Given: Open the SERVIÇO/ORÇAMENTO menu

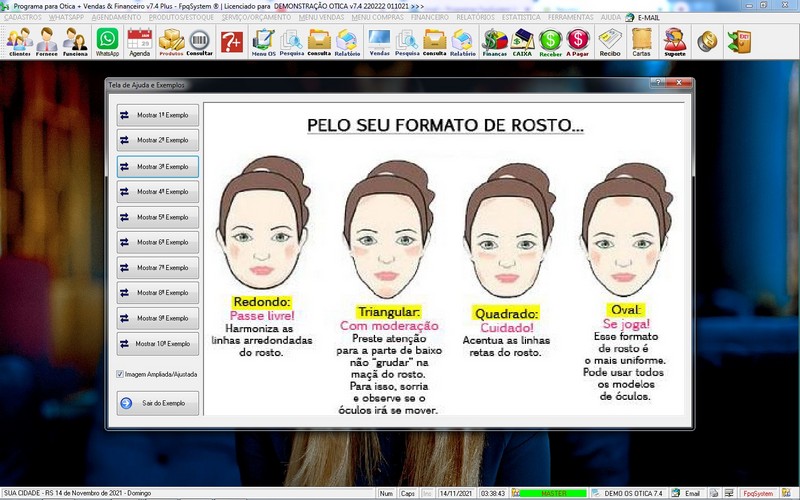Looking at the screenshot, I should [x=256, y=17].
